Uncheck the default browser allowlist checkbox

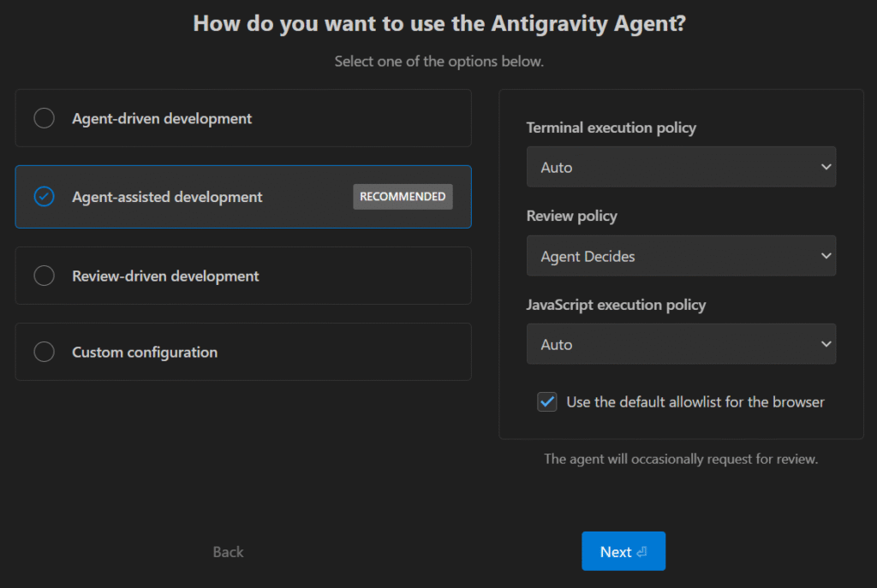[547, 401]
